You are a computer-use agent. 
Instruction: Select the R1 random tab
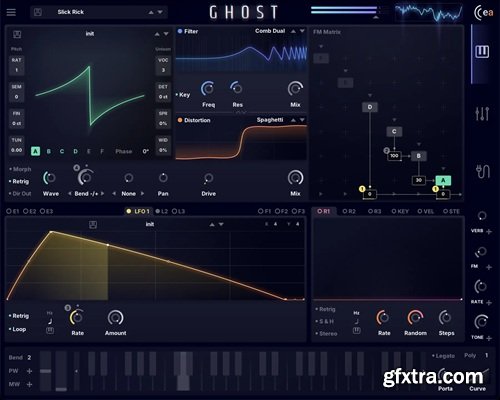pyautogui.click(x=324, y=211)
